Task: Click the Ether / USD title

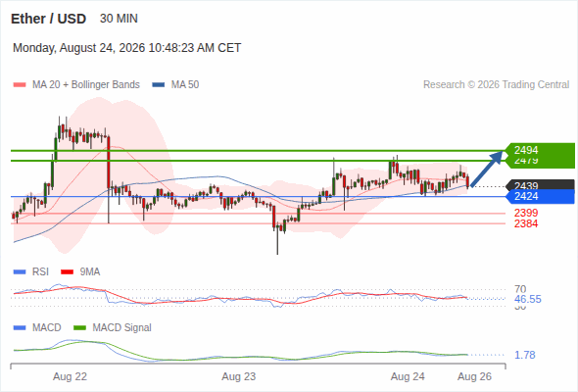Action: [x=48, y=19]
